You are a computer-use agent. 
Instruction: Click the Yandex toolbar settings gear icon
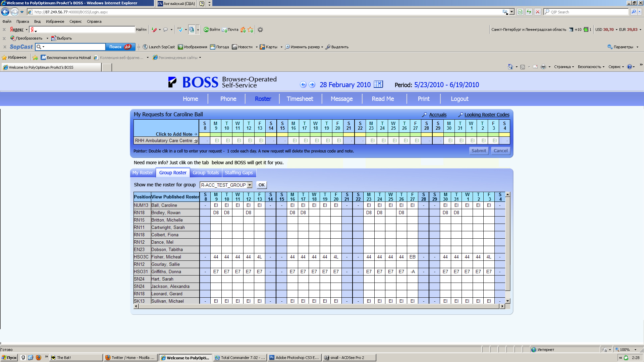[x=260, y=29]
